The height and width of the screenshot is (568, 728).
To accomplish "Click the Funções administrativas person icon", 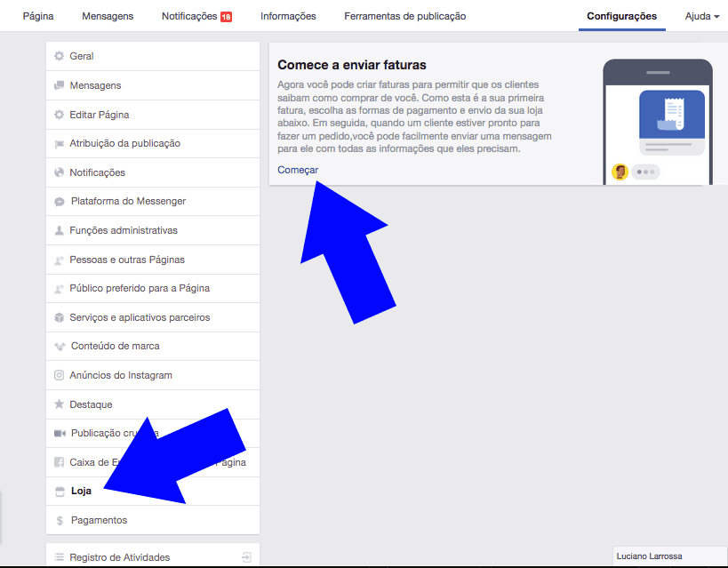I will (59, 230).
